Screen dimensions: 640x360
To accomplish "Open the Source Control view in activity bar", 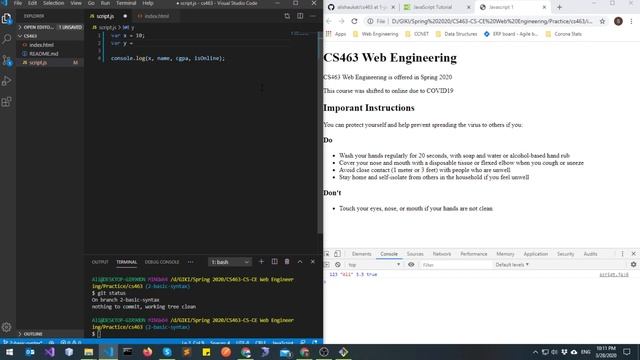I will (x=7, y=60).
